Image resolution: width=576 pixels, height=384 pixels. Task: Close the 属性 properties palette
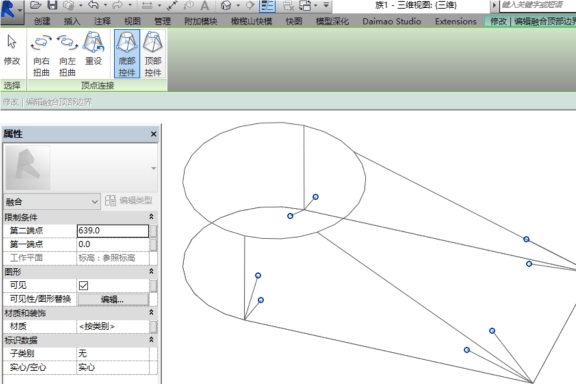pos(154,134)
